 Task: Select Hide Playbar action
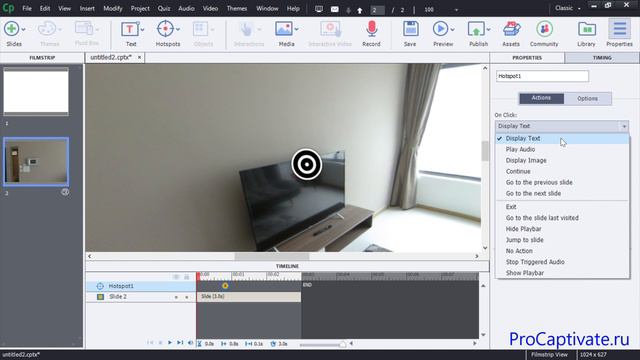point(524,229)
